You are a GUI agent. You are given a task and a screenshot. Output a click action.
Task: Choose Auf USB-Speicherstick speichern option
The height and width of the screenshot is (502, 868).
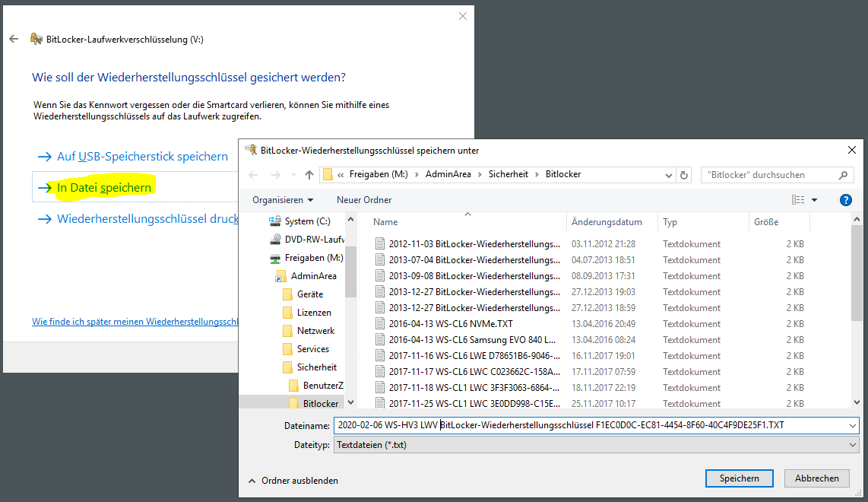[133, 157]
